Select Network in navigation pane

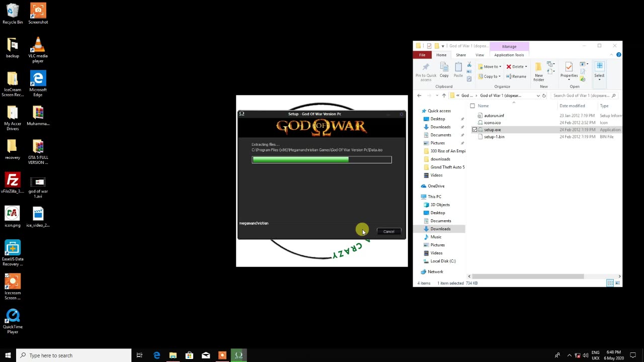435,271
